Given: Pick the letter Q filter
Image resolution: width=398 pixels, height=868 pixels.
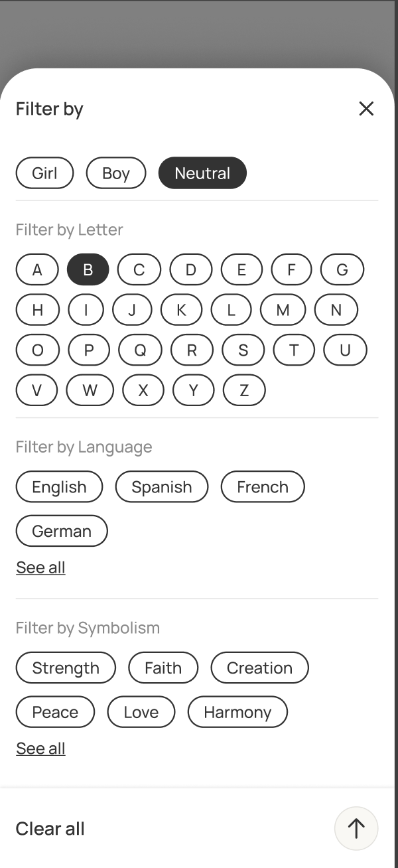Looking at the screenshot, I should pyautogui.click(x=140, y=350).
